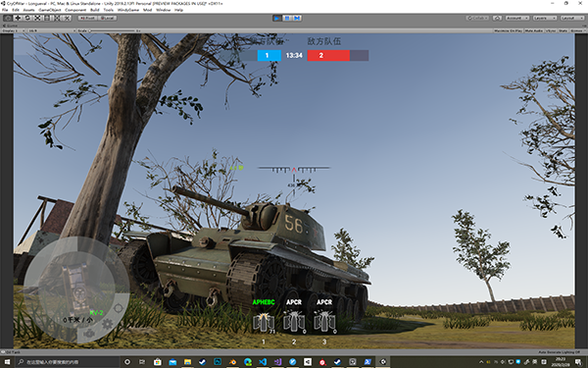Select the Scale tool in Unity toolbar
The width and height of the screenshot is (588, 368).
[x=37, y=18]
